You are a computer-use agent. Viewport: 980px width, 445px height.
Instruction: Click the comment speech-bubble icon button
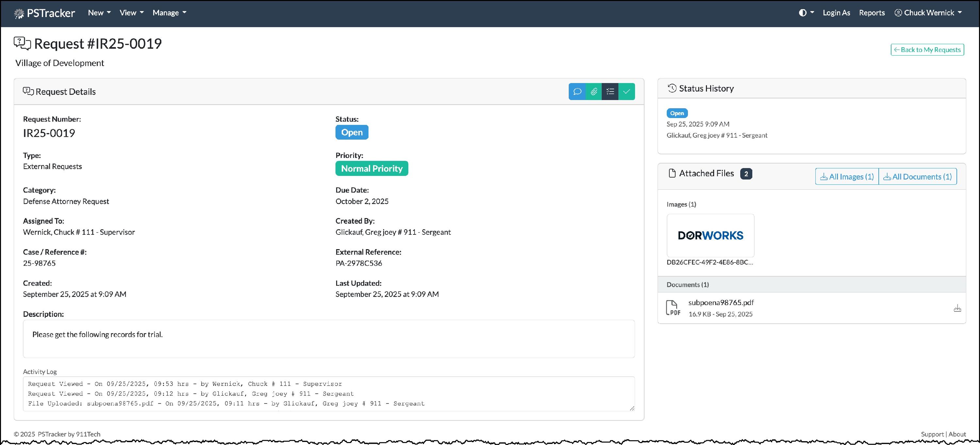click(577, 91)
